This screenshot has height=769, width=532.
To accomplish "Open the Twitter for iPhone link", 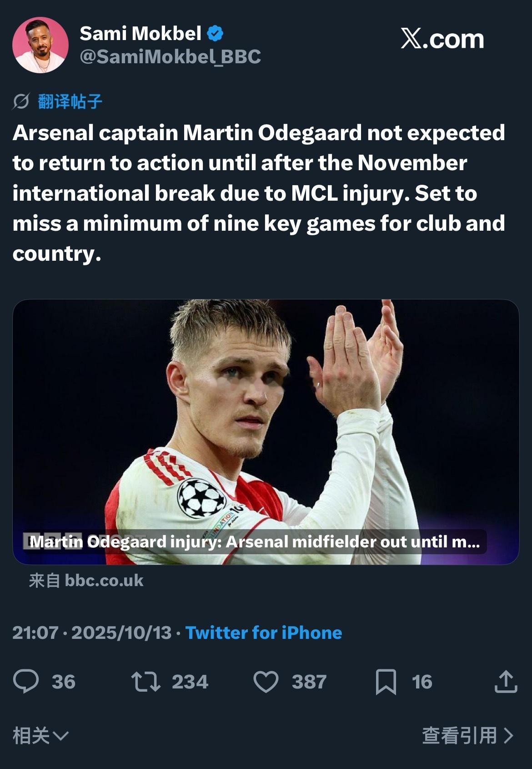I will pyautogui.click(x=264, y=632).
